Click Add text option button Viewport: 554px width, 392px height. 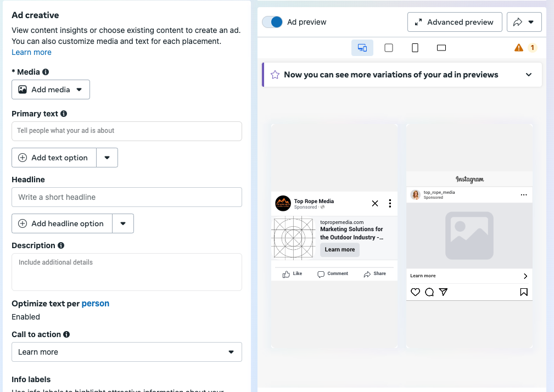click(x=54, y=158)
